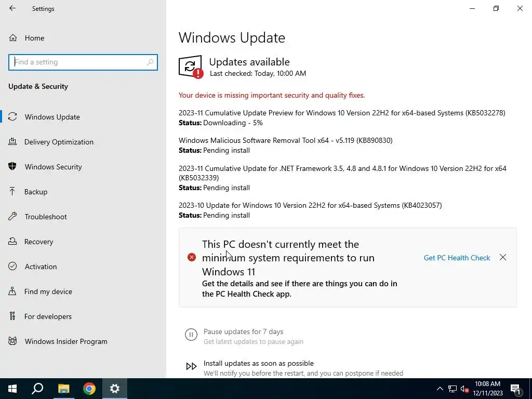Click the Updates available status icon
The width and height of the screenshot is (532, 399).
[x=191, y=67]
